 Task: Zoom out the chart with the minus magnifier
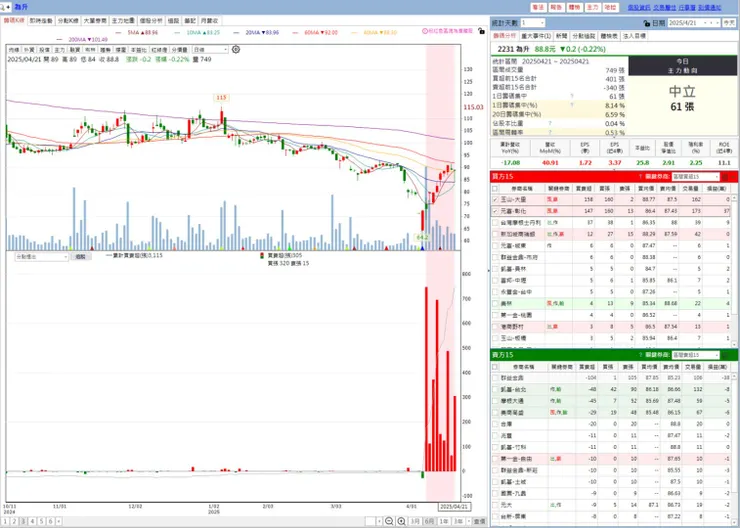pos(389,521)
